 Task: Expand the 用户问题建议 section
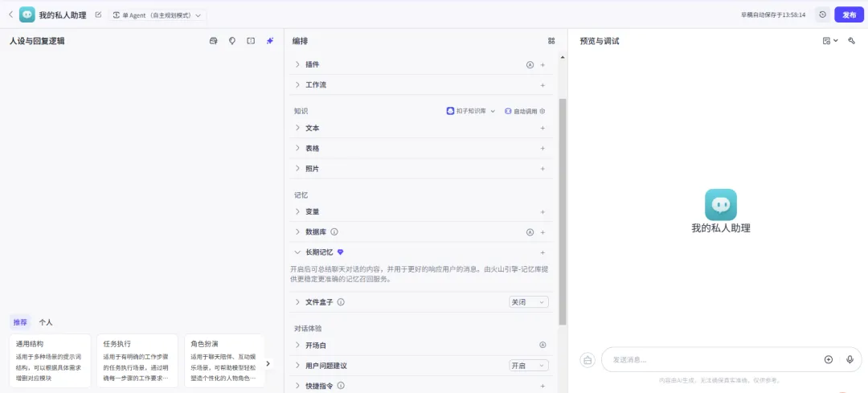[297, 366]
